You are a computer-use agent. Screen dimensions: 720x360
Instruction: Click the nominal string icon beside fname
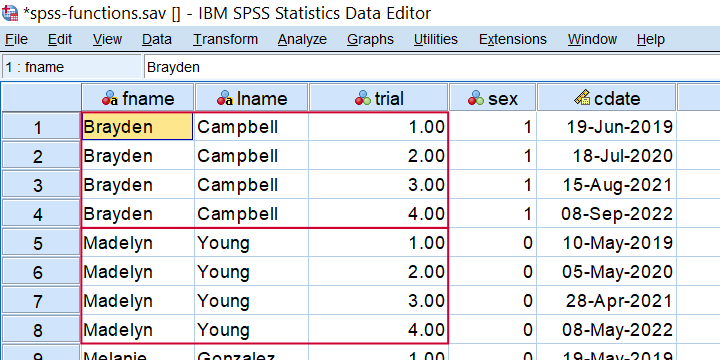point(110,98)
